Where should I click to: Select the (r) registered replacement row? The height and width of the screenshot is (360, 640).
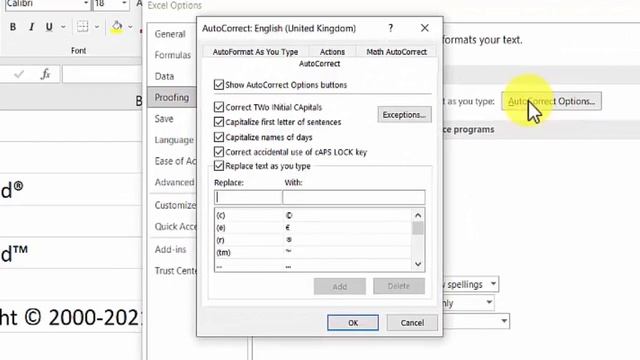click(x=313, y=240)
